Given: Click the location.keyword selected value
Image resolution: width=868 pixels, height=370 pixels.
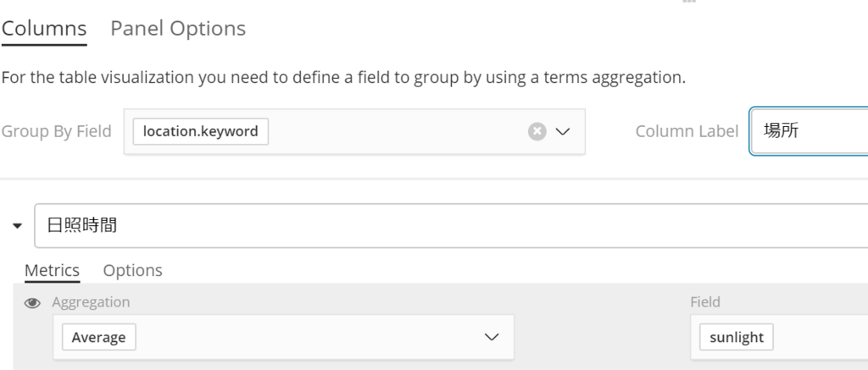Looking at the screenshot, I should [x=201, y=131].
